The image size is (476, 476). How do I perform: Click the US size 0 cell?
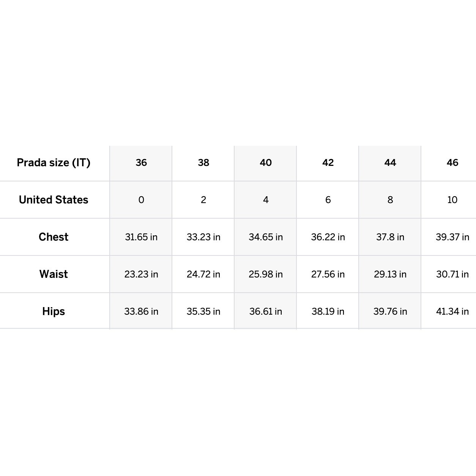click(x=141, y=200)
